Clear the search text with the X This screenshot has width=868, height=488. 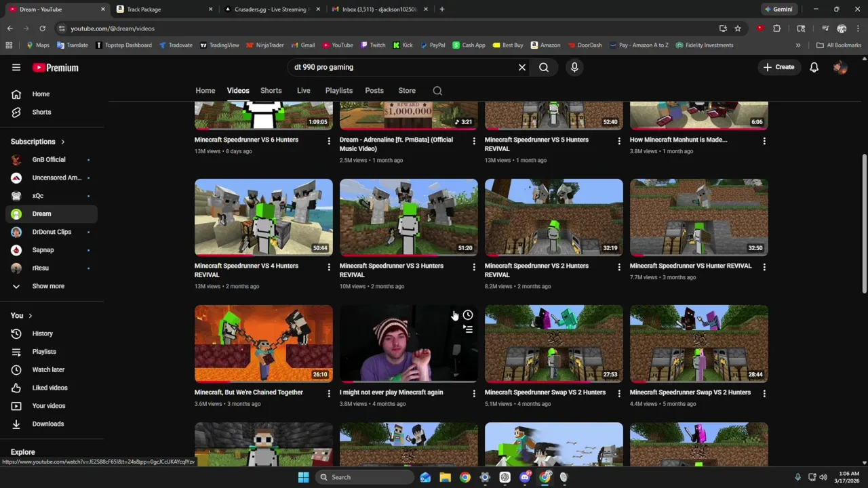[x=522, y=67]
